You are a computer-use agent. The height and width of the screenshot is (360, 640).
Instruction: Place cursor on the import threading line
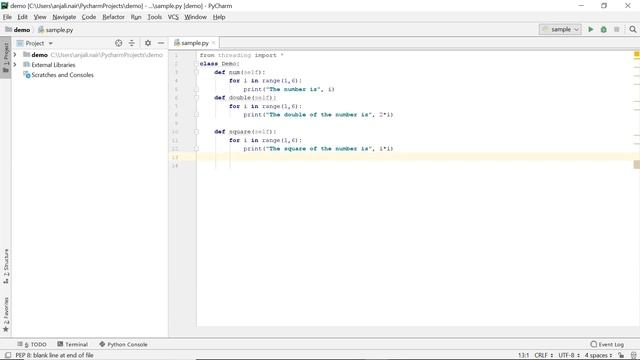[241, 55]
